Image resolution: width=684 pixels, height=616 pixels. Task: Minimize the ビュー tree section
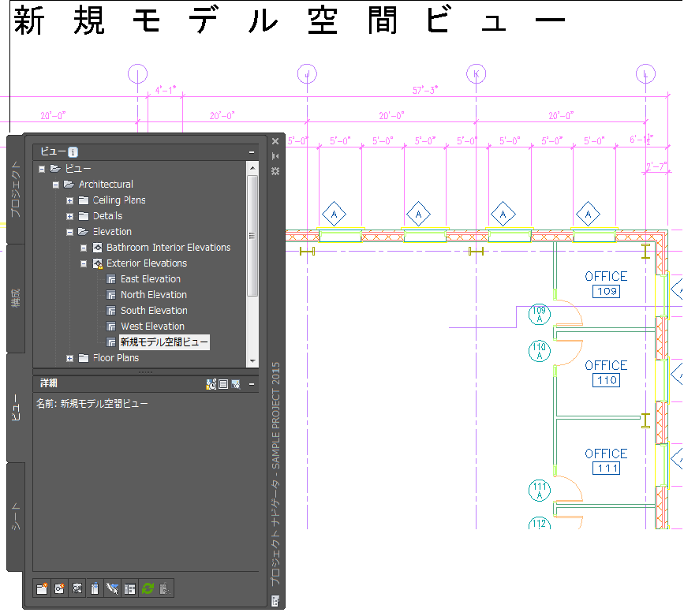252,151
